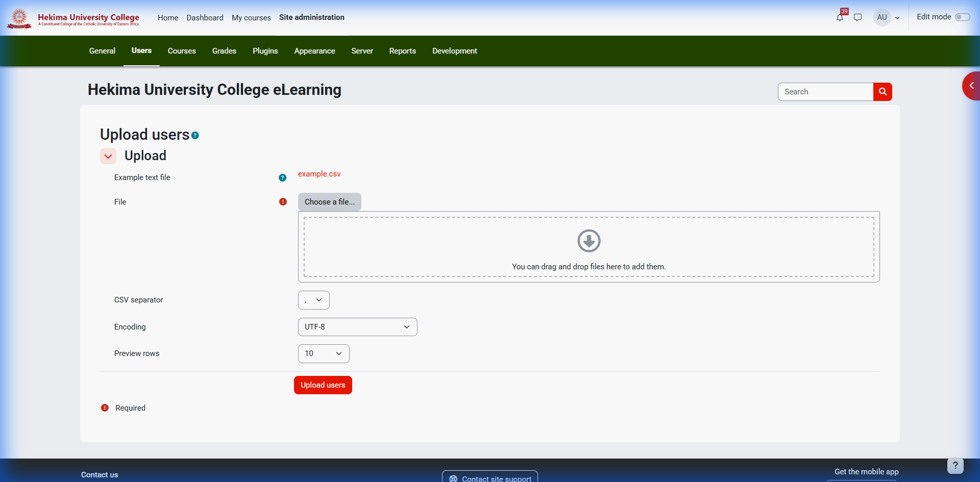Switch to the Development tab
This screenshot has height=482, width=980.
click(x=455, y=51)
